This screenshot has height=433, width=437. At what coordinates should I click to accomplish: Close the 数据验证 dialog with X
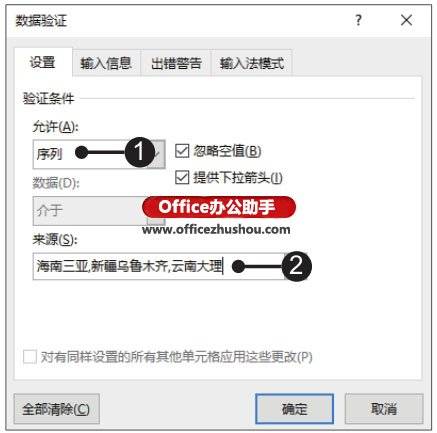(406, 21)
